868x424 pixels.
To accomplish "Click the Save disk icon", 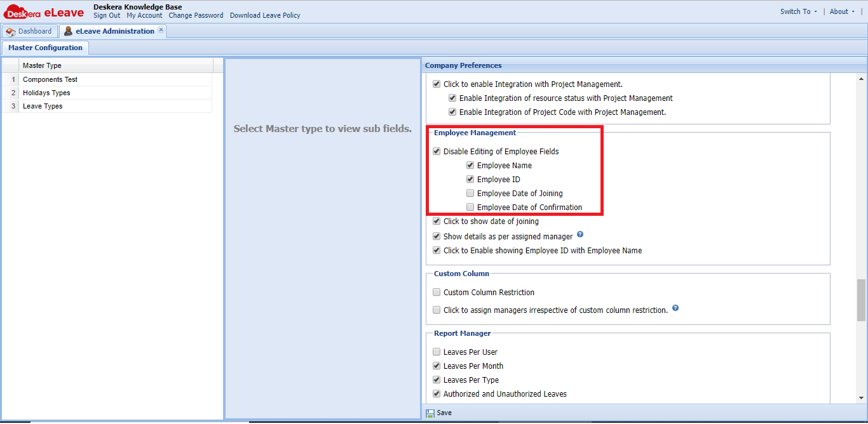I will coord(431,413).
